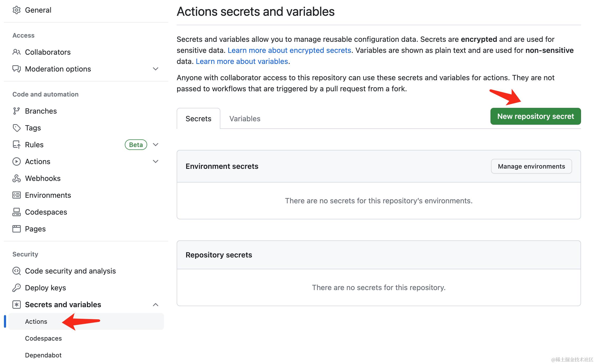Click the Deploy keys key icon
Screen dimensions: 595x364
[x=16, y=288]
